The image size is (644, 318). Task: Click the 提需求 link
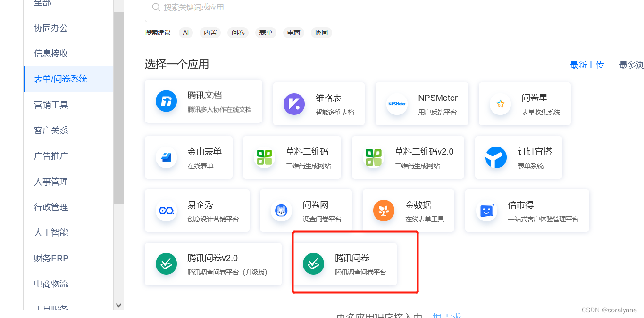(x=447, y=316)
